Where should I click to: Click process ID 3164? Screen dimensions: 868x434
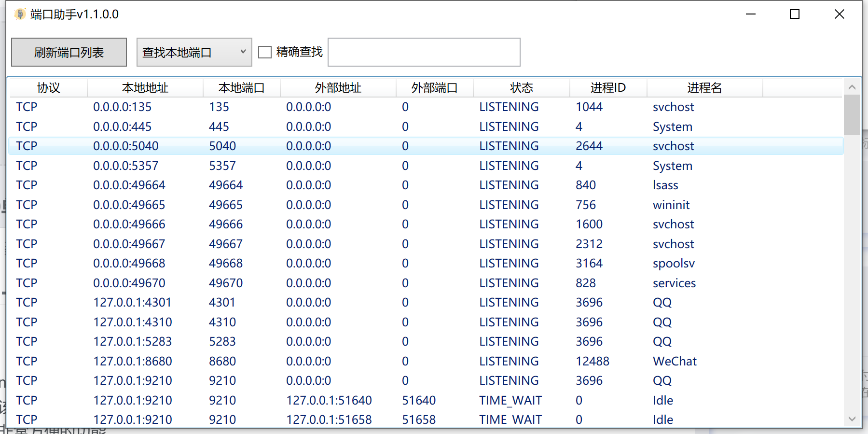pyautogui.click(x=589, y=263)
